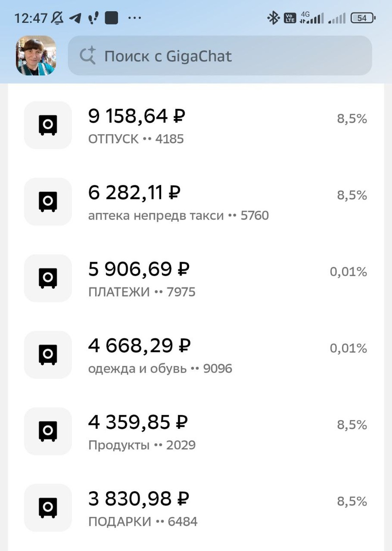This screenshot has width=392, height=551.
Task: Open the profile avatar photo
Action: [36, 56]
